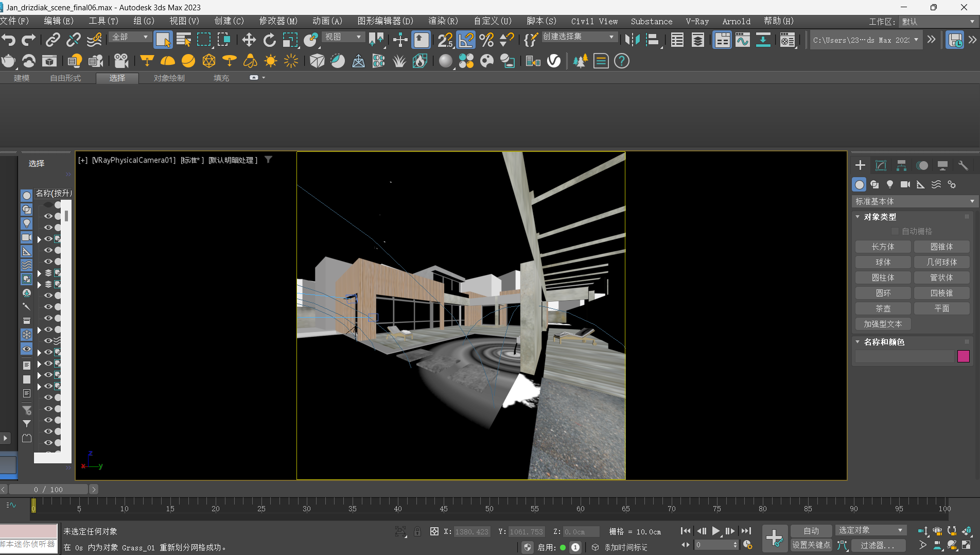Viewport: 980px width, 555px height.
Task: Toggle the Angle Snap tool
Action: (466, 40)
